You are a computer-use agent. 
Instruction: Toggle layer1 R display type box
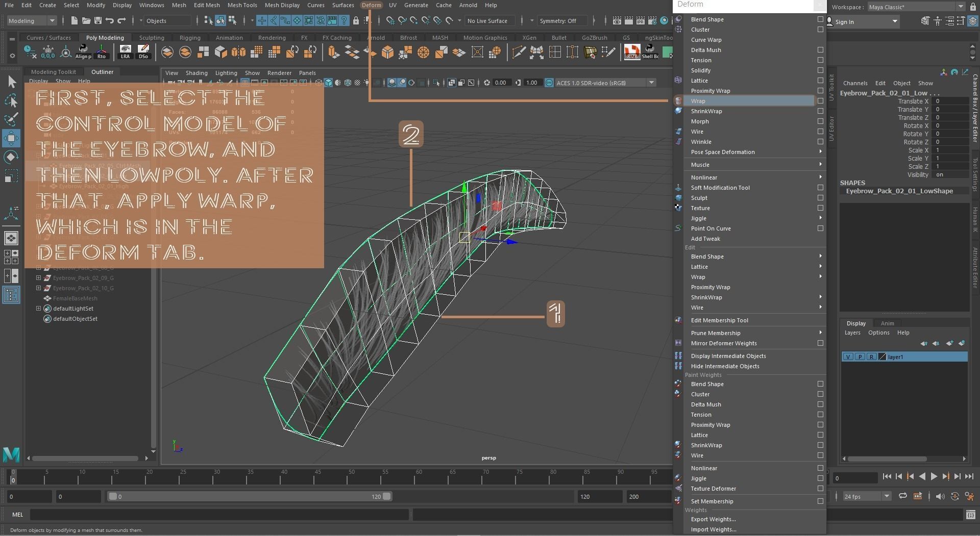click(871, 357)
